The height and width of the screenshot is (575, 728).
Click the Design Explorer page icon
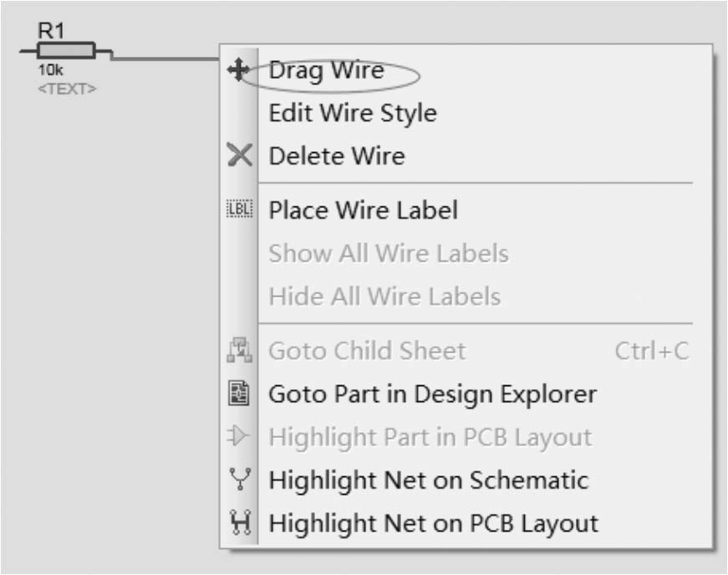pyautogui.click(x=240, y=394)
